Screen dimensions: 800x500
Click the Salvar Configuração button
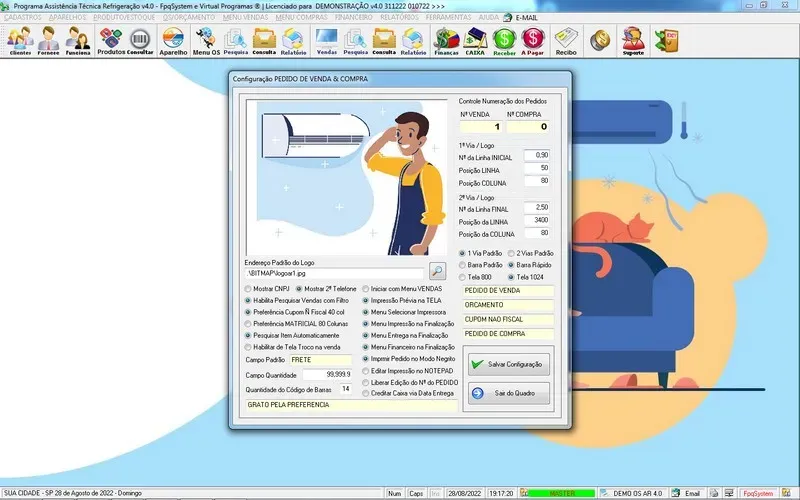tap(507, 365)
